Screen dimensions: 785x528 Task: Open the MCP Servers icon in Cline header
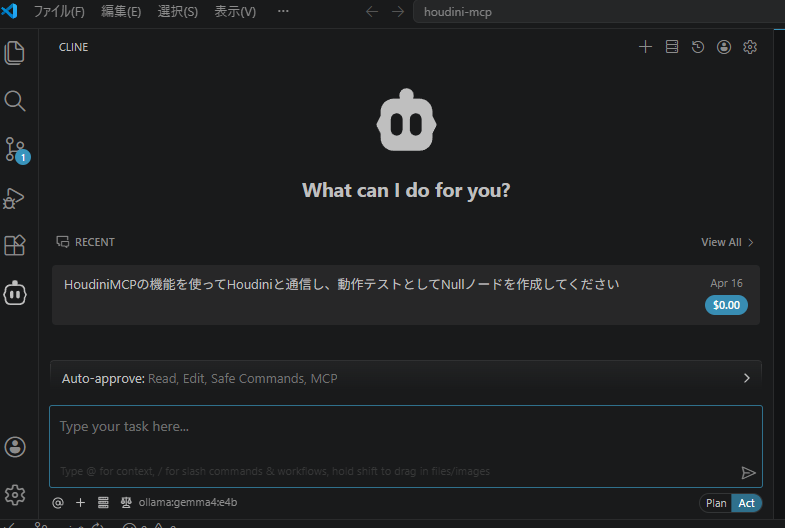[x=672, y=47]
